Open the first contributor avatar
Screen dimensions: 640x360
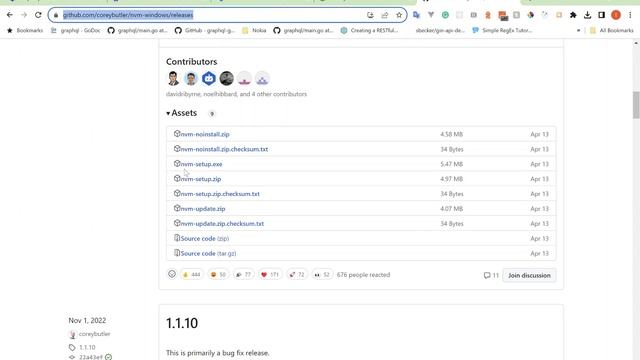pyautogui.click(x=173, y=78)
